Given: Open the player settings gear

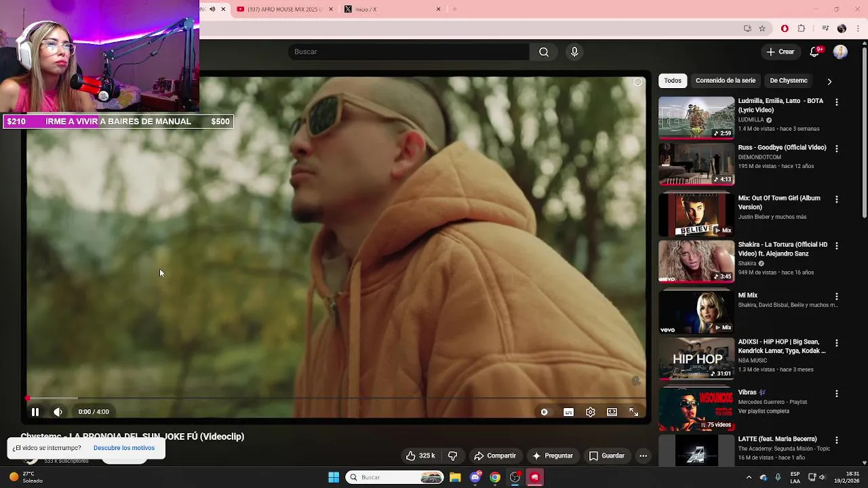Looking at the screenshot, I should [x=591, y=412].
